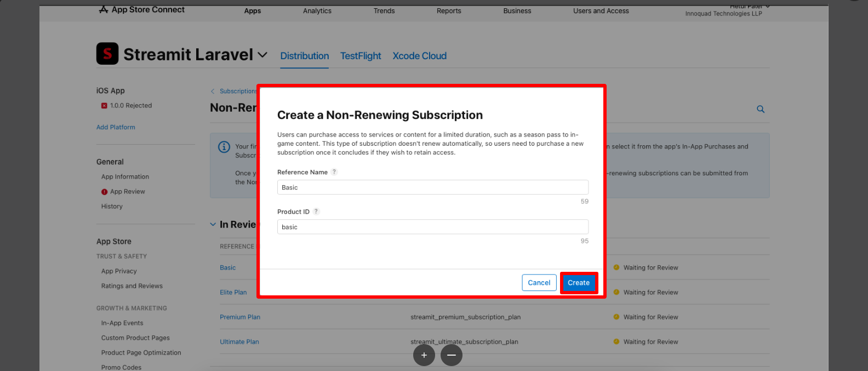Open the Premium Plan subscription link
Screen dimensions: 868x371
coord(240,317)
